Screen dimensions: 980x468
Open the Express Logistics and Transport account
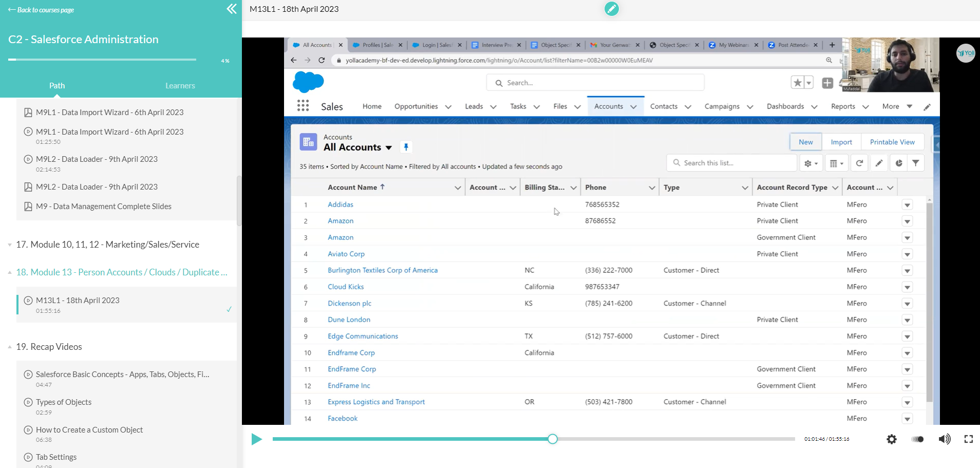[376, 402]
